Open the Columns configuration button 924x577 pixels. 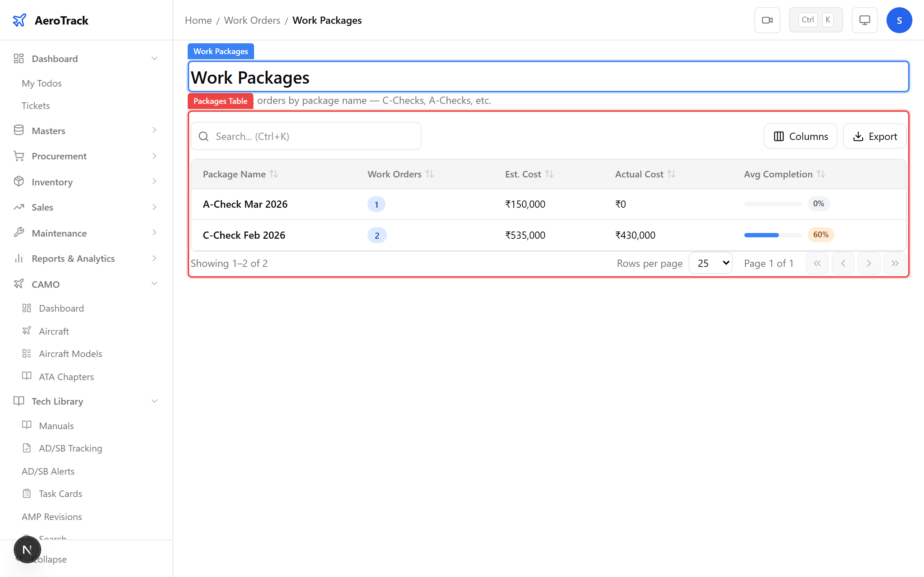[800, 136]
